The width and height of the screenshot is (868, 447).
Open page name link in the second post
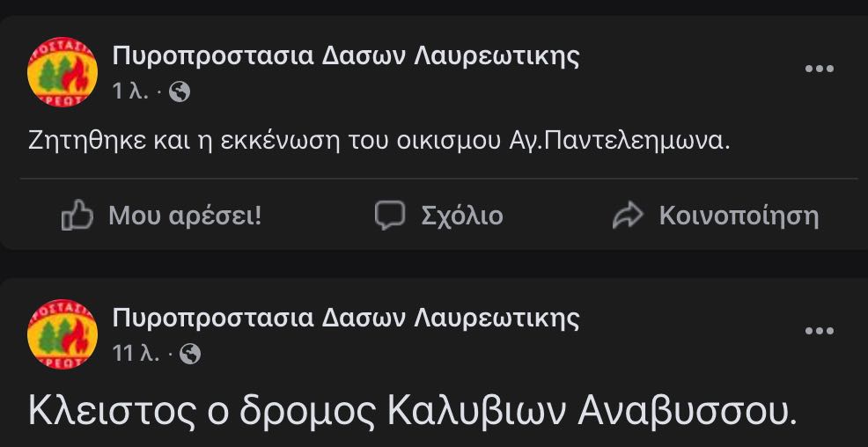click(346, 319)
